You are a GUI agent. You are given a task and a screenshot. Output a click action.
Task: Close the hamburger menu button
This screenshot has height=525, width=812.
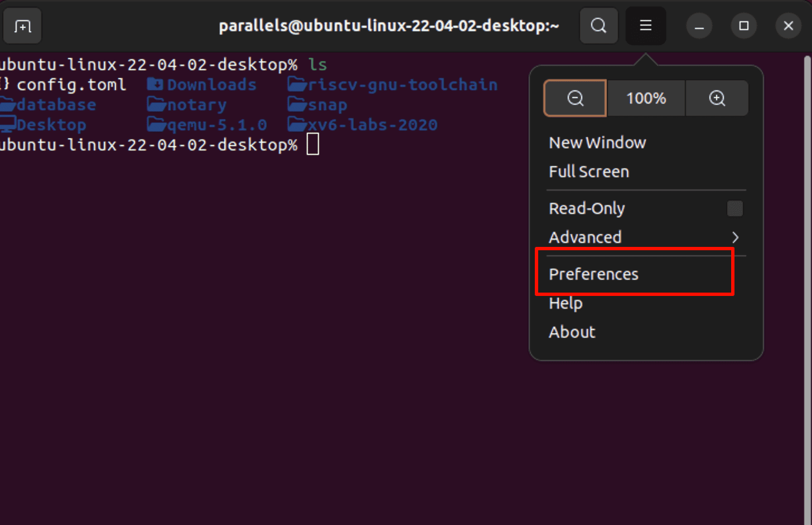tap(645, 26)
